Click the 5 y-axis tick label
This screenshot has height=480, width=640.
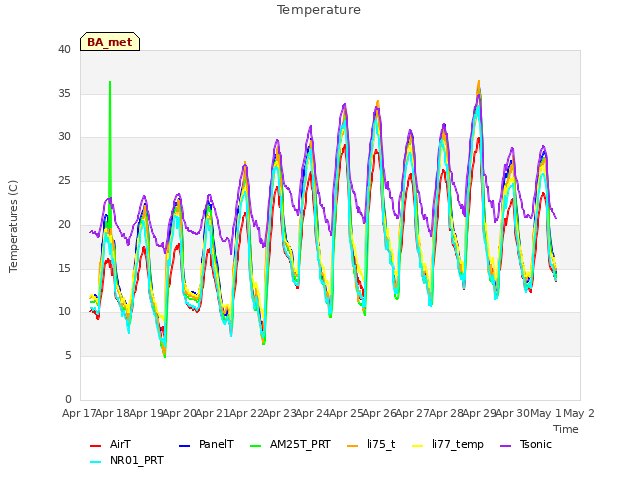(x=68, y=356)
